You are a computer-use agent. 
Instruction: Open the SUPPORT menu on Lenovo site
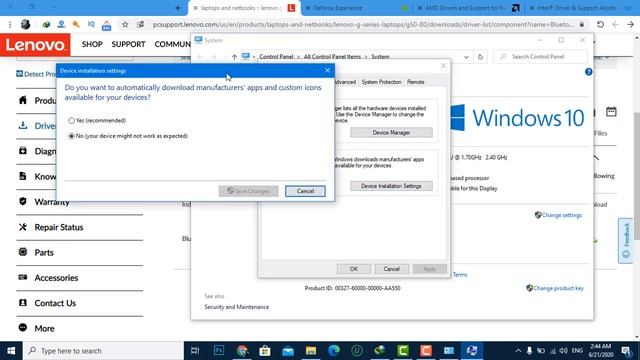click(128, 44)
